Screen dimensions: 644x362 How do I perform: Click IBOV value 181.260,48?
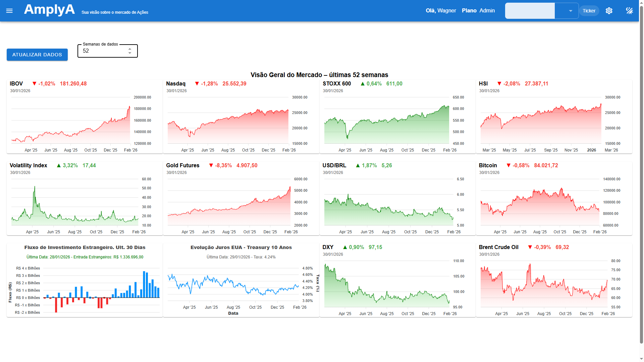[73, 84]
